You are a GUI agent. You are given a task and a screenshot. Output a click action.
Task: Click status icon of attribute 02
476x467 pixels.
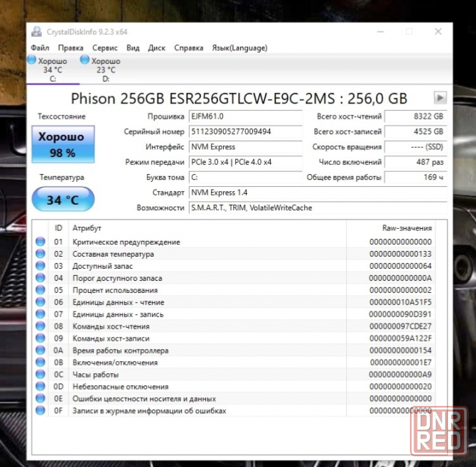pyautogui.click(x=40, y=254)
